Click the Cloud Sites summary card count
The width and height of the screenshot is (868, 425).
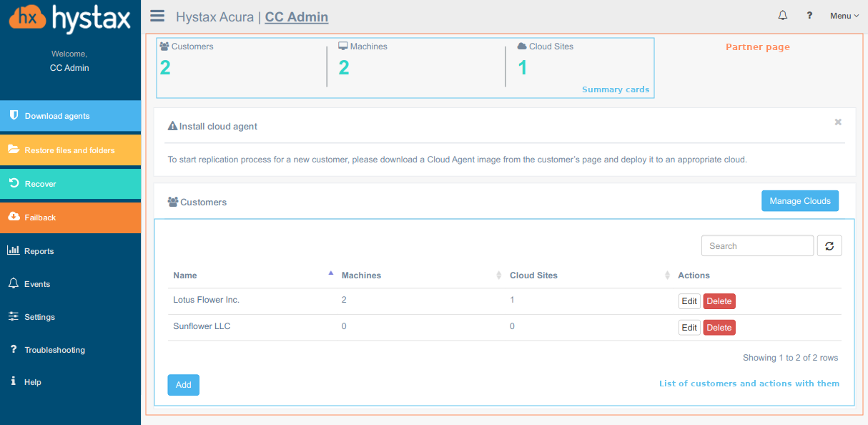coord(523,68)
